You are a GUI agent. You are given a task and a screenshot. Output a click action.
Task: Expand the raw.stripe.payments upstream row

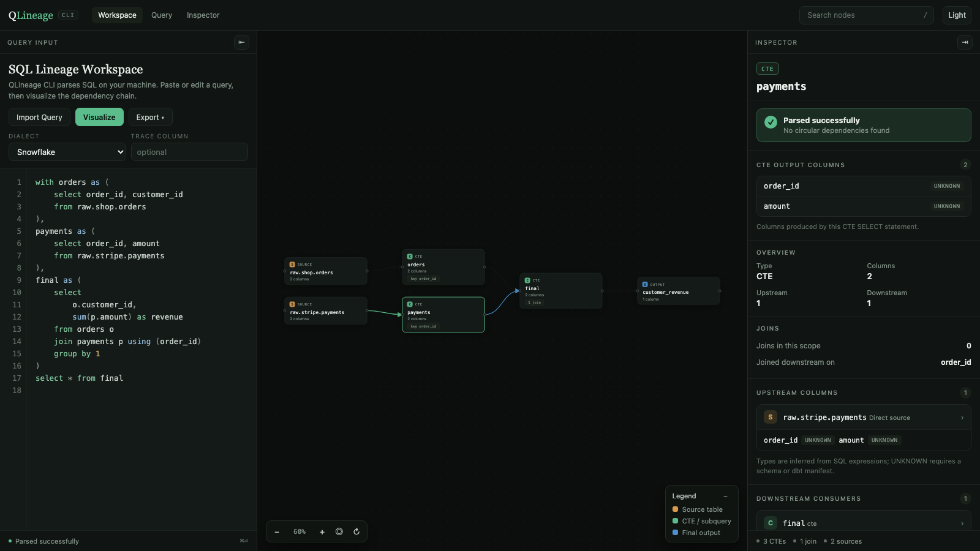pyautogui.click(x=864, y=418)
